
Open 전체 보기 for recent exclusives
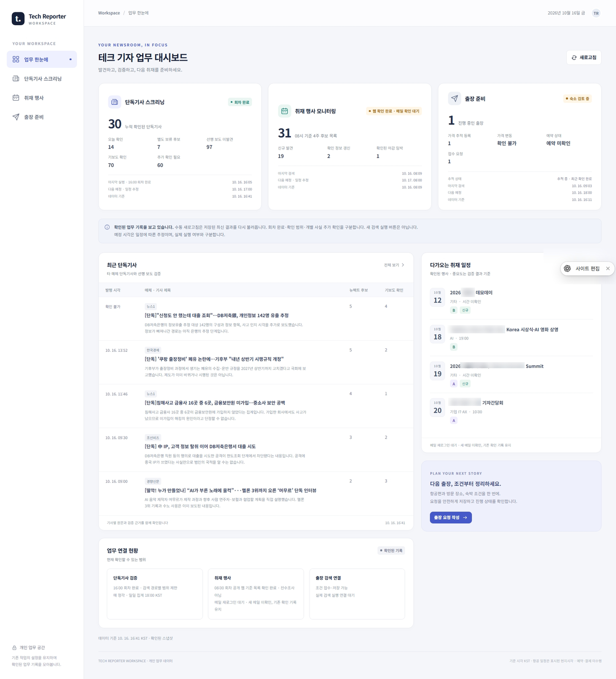(x=394, y=265)
